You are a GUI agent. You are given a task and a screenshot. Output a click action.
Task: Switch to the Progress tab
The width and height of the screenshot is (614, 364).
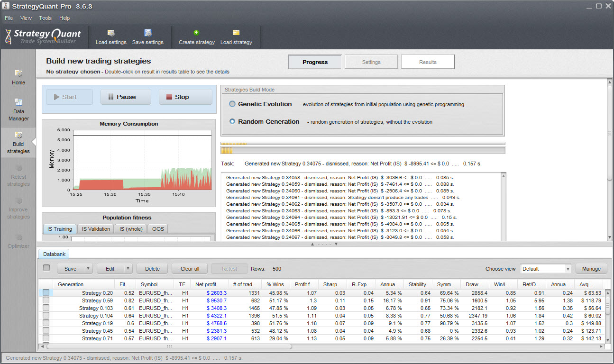click(x=315, y=62)
